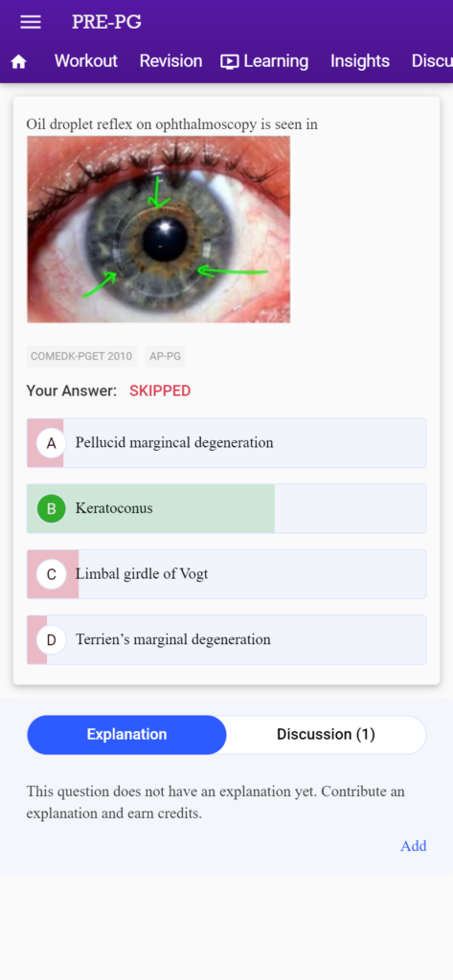
Task: Select Terrien's marginal degeneration answer
Action: [226, 640]
